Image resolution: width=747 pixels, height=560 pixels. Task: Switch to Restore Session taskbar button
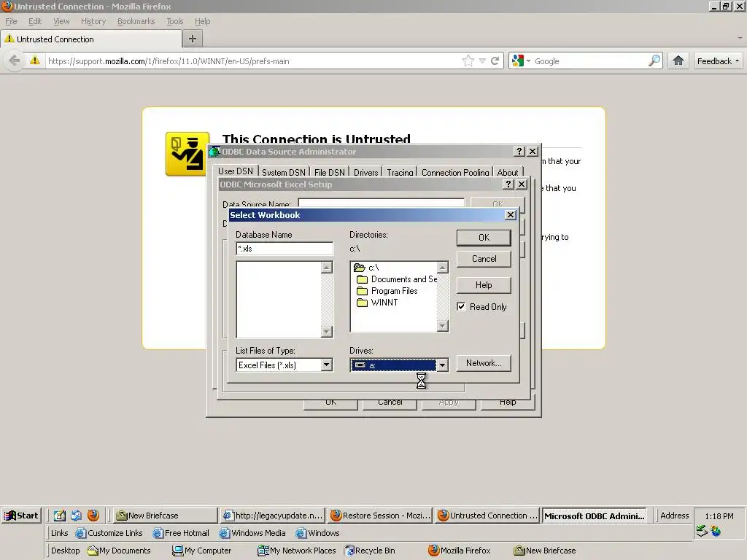[x=379, y=516]
